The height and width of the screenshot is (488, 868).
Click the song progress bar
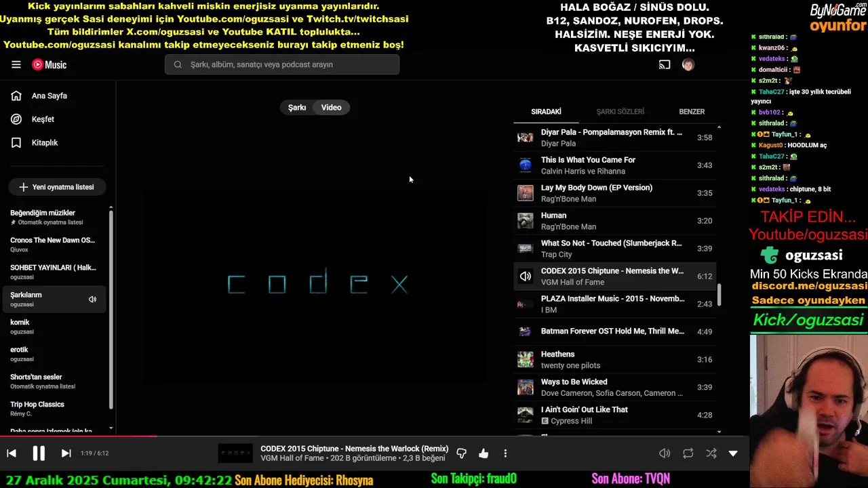pos(374,436)
